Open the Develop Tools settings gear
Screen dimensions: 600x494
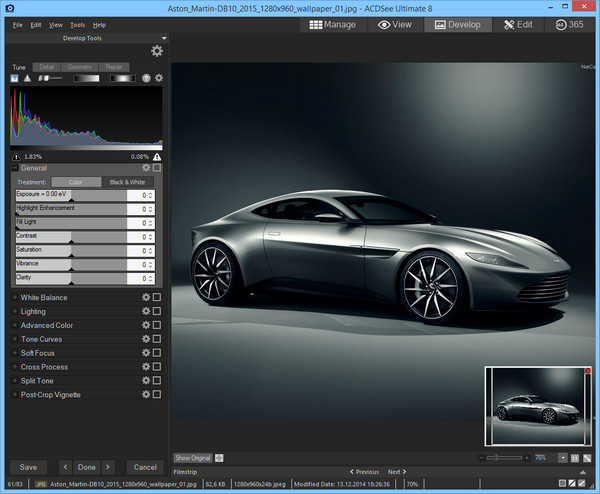(x=156, y=51)
